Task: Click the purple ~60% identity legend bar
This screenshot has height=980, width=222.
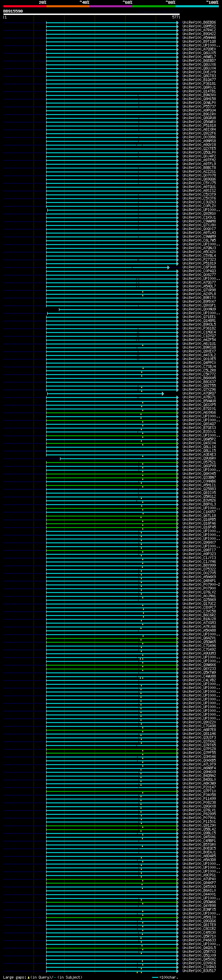Action: pyautogui.click(x=111, y=6)
